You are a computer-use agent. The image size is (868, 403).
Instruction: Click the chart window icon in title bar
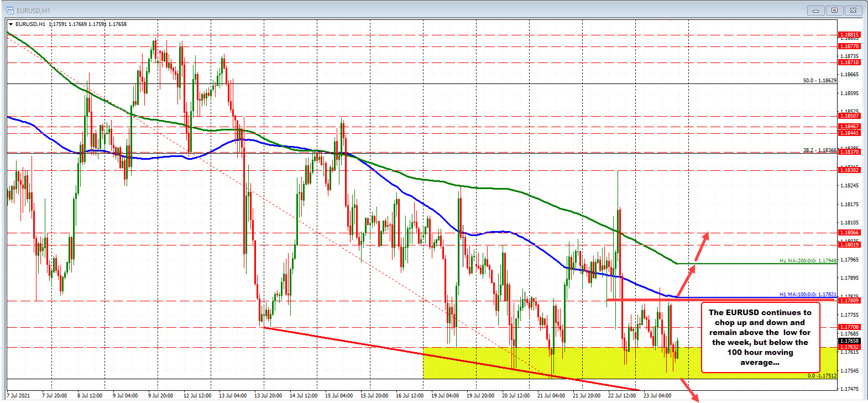tap(10, 11)
